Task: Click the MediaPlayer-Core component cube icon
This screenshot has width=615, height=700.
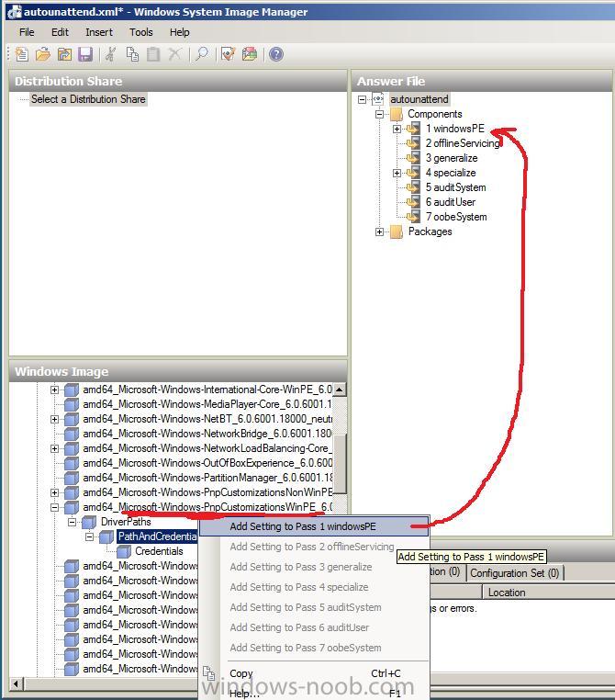Action: click(72, 404)
